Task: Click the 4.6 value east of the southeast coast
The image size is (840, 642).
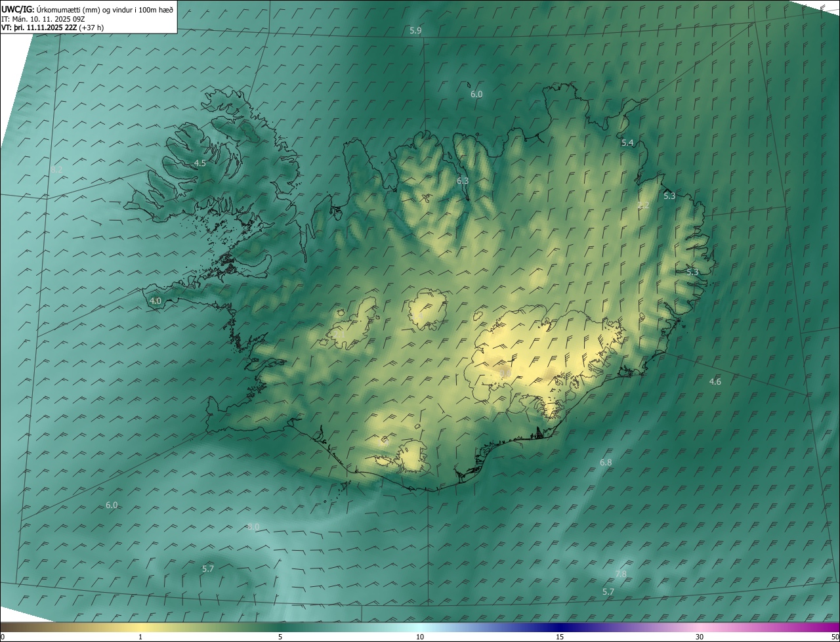Action: click(x=715, y=381)
